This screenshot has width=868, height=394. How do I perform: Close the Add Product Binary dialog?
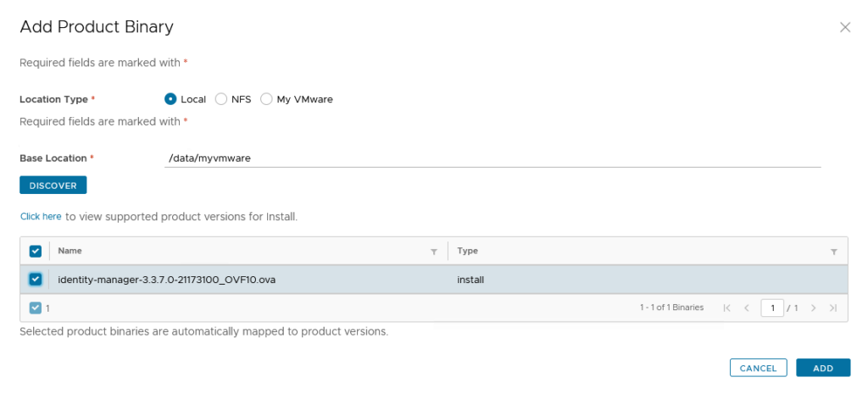(x=844, y=27)
